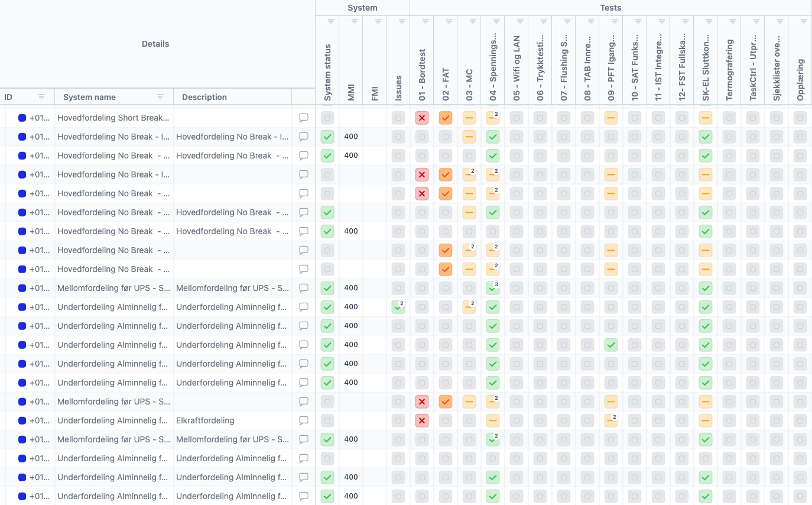Image resolution: width=812 pixels, height=505 pixels.
Task: Click the filter icon above TaskCtrl column
Action: pos(756,22)
